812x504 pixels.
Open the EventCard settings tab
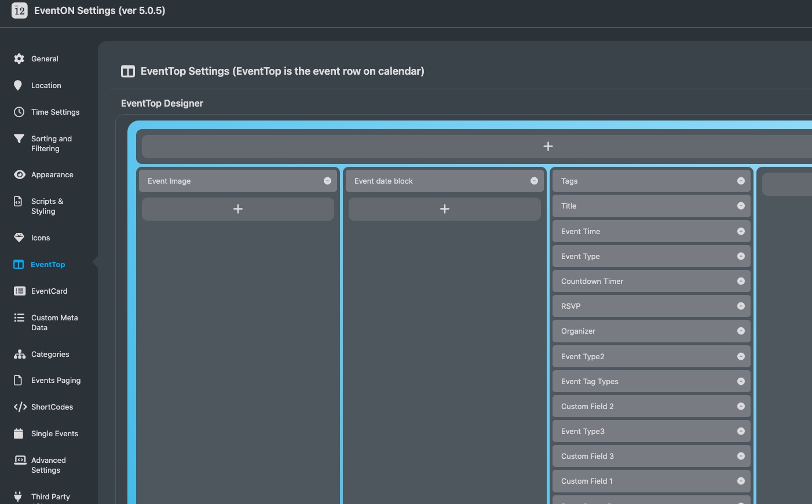point(49,291)
